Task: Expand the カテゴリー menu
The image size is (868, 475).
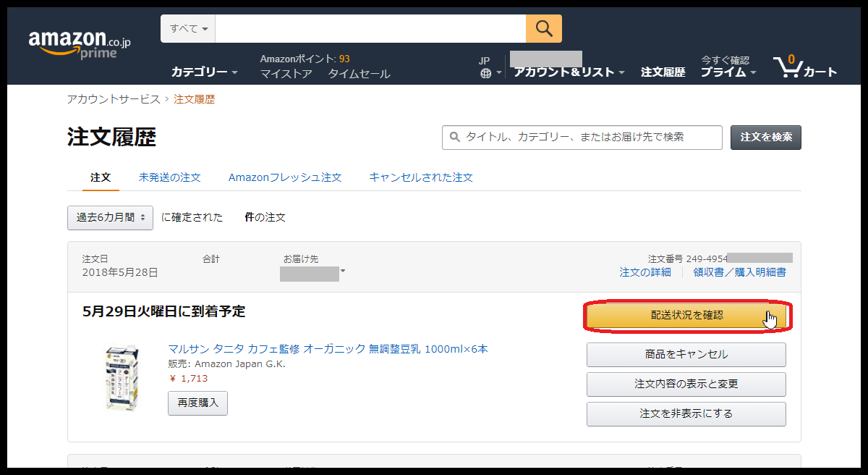Action: [x=204, y=72]
